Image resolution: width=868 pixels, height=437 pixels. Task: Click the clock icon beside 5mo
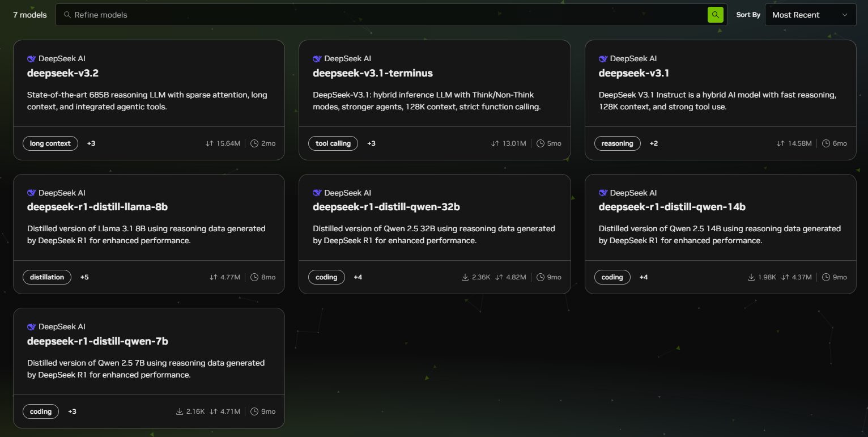point(541,143)
